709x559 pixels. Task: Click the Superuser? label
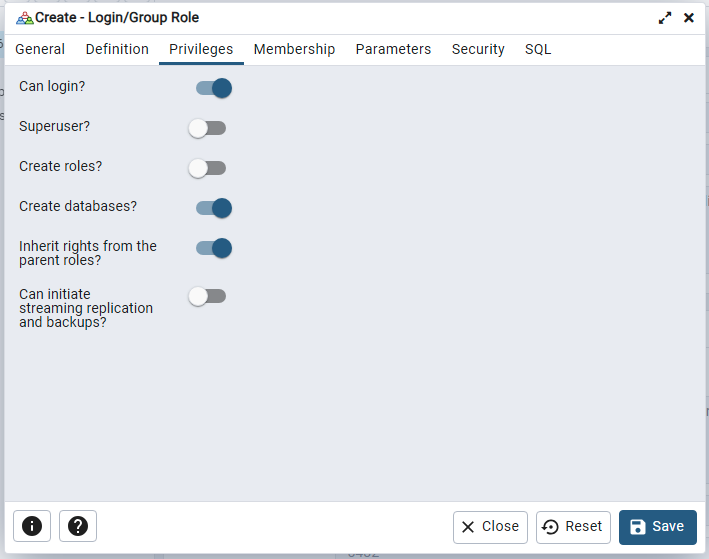click(x=54, y=126)
